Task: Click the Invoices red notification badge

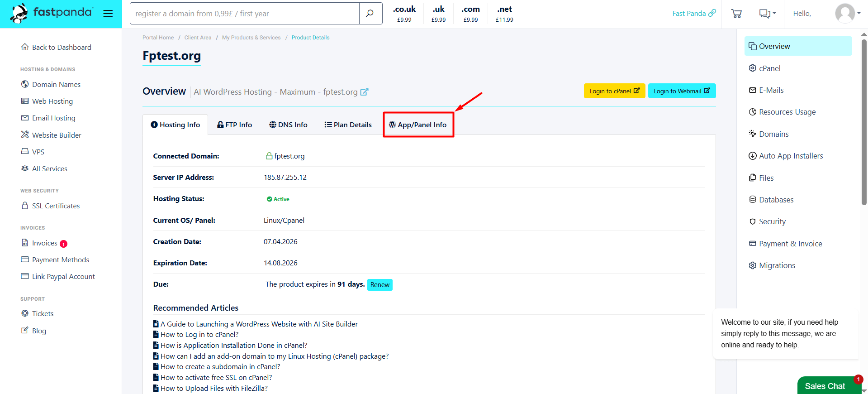Action: click(x=64, y=244)
